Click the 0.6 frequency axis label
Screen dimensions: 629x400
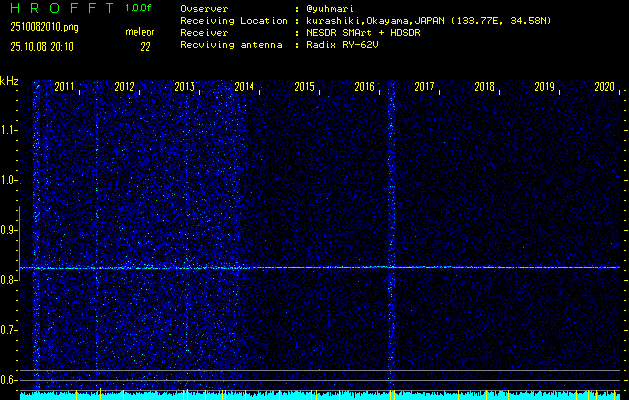pos(9,380)
